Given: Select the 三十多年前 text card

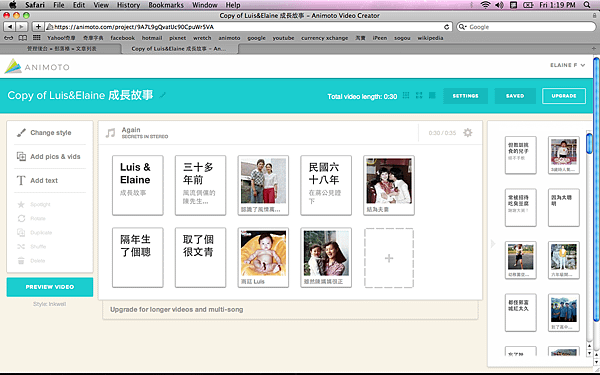Looking at the screenshot, I should tap(201, 185).
